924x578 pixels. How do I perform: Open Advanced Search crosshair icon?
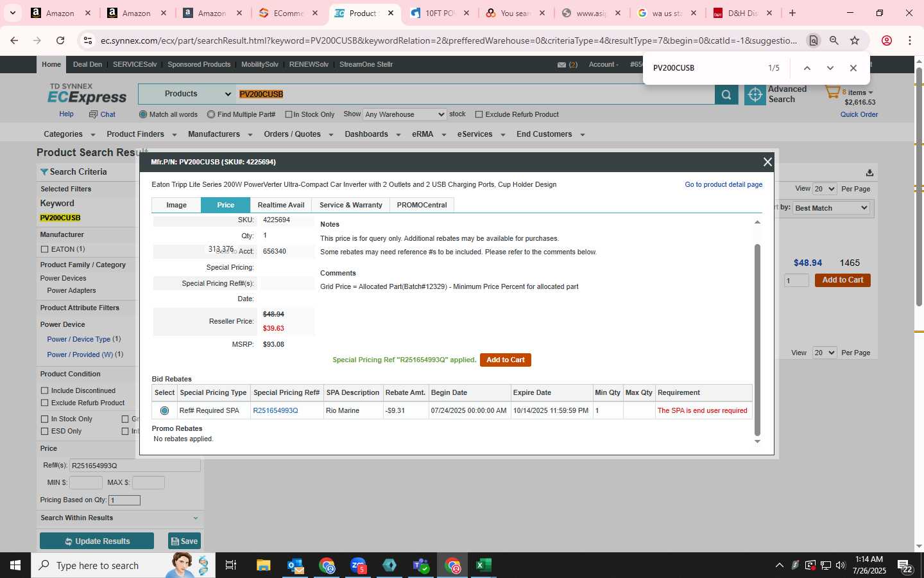755,94
